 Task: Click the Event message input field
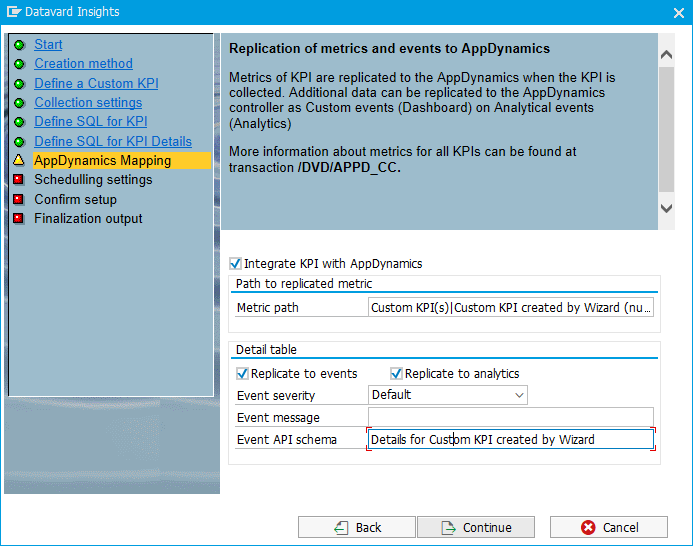510,417
